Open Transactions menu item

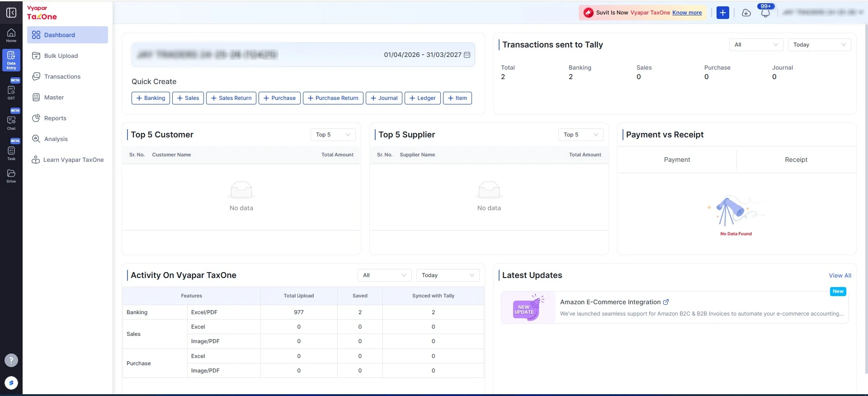67,76
